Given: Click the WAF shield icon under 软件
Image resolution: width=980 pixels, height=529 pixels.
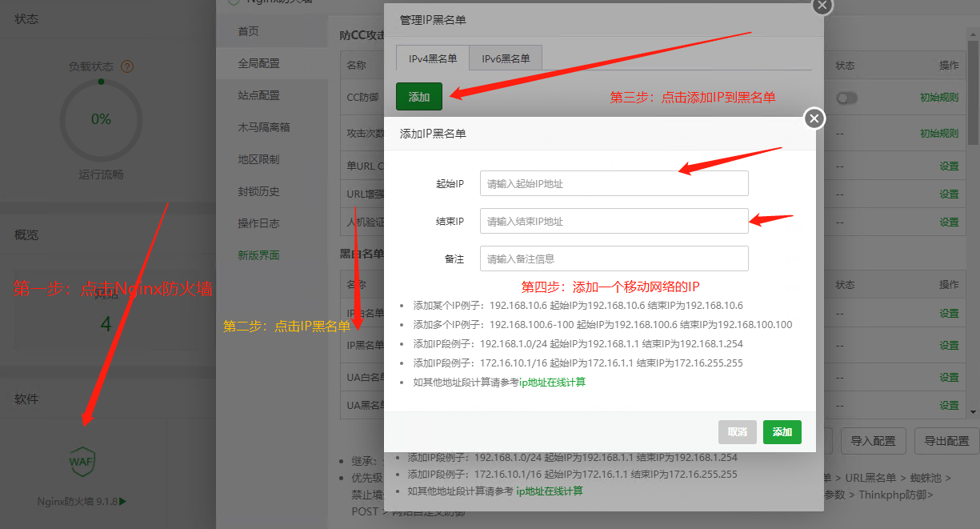Looking at the screenshot, I should pyautogui.click(x=82, y=461).
